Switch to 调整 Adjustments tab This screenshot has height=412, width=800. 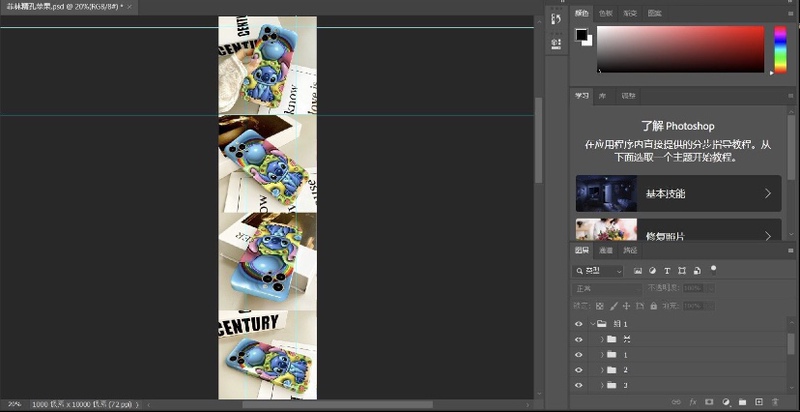pos(629,96)
